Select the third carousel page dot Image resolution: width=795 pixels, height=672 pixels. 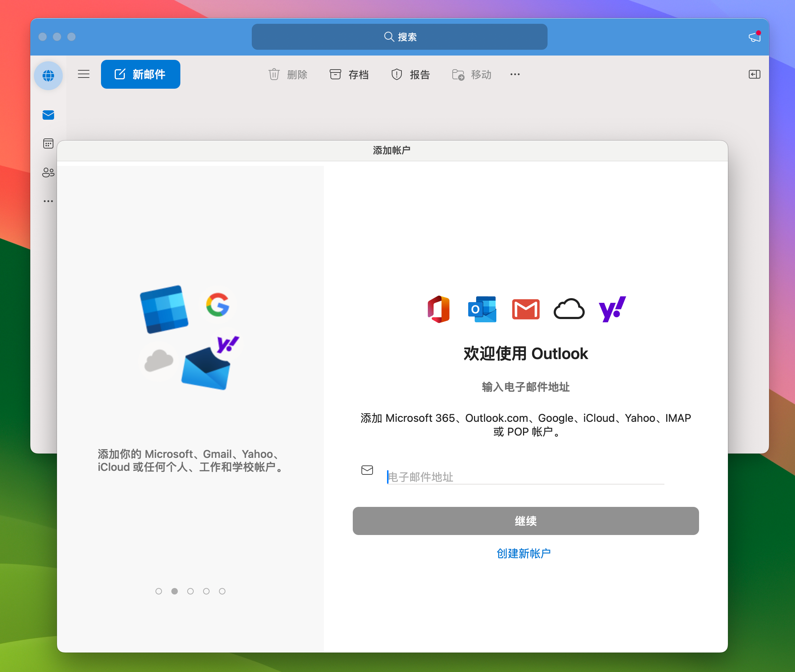190,591
